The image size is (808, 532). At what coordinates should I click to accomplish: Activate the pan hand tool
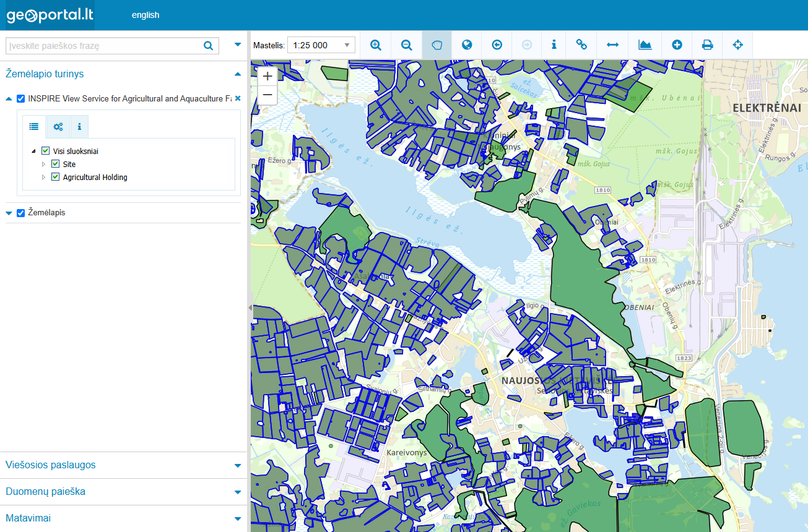pos(437,45)
